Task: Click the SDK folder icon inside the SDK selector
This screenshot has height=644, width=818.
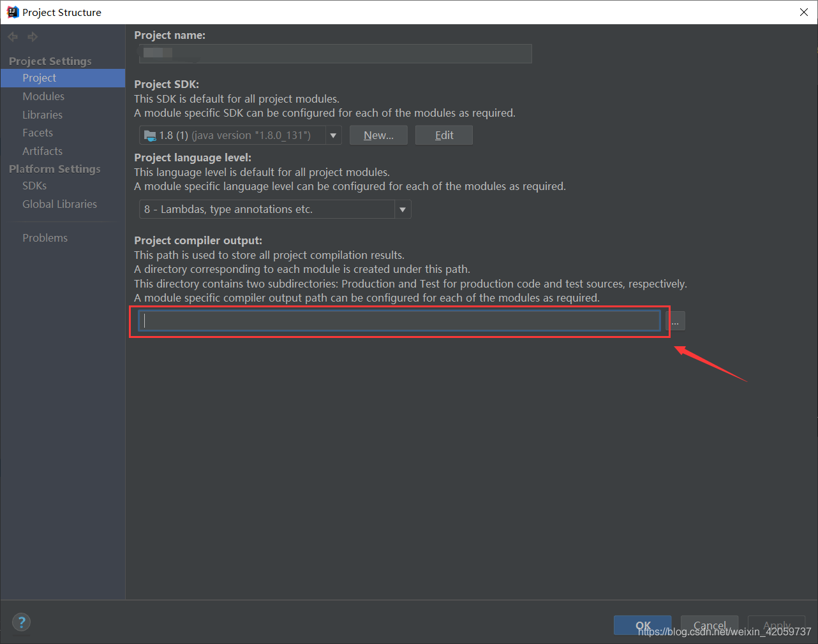Action: 150,135
